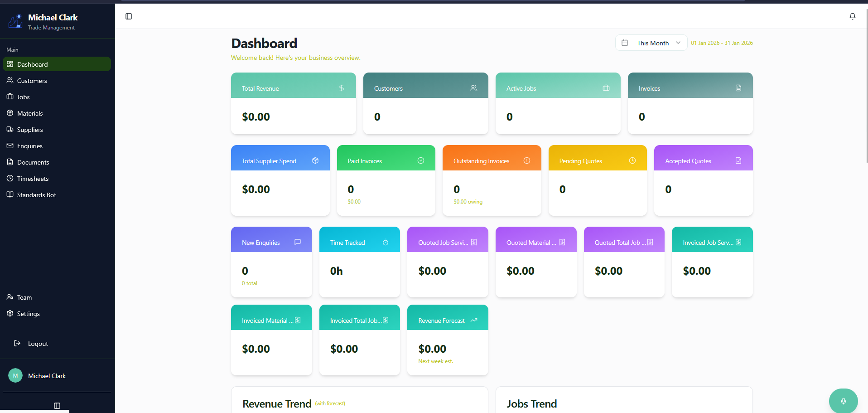Open the Enquiries section
Viewport: 868px width, 413px height.
tap(29, 146)
